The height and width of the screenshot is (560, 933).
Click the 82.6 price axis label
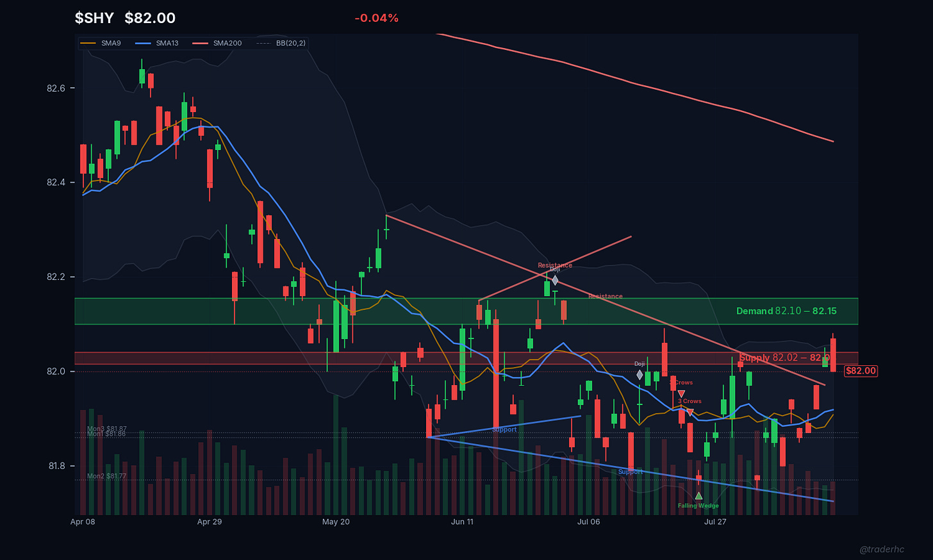(56, 88)
